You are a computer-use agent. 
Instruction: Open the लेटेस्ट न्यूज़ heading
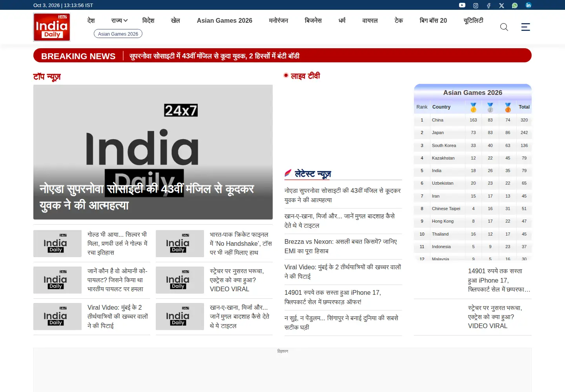313,173
